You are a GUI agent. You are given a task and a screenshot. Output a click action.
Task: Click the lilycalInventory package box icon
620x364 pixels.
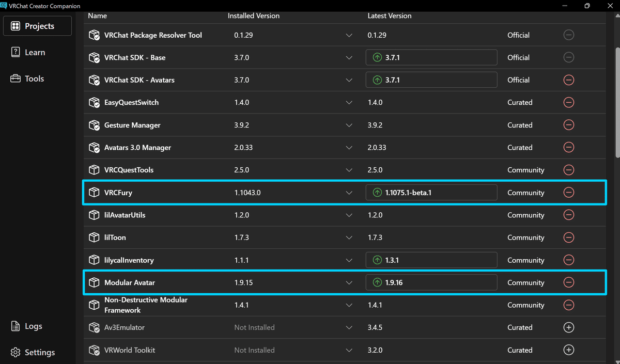tap(94, 260)
